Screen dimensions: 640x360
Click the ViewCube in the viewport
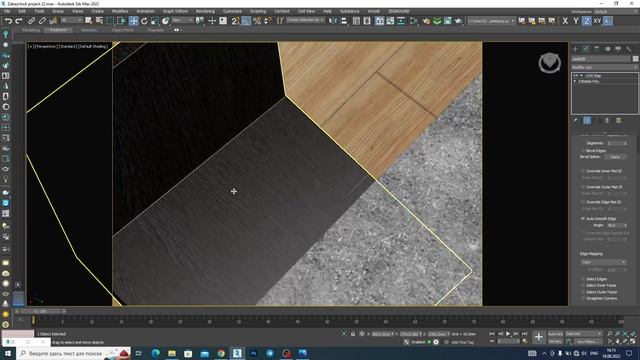click(549, 63)
